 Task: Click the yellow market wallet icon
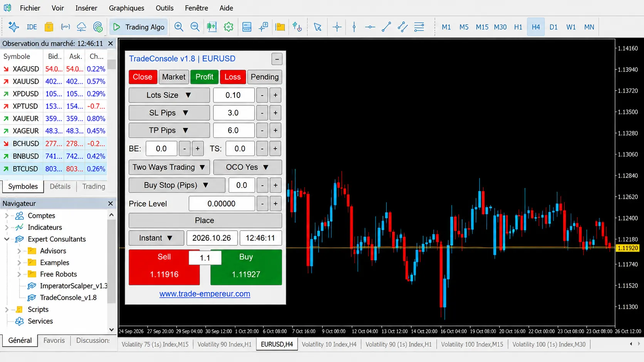(x=49, y=27)
